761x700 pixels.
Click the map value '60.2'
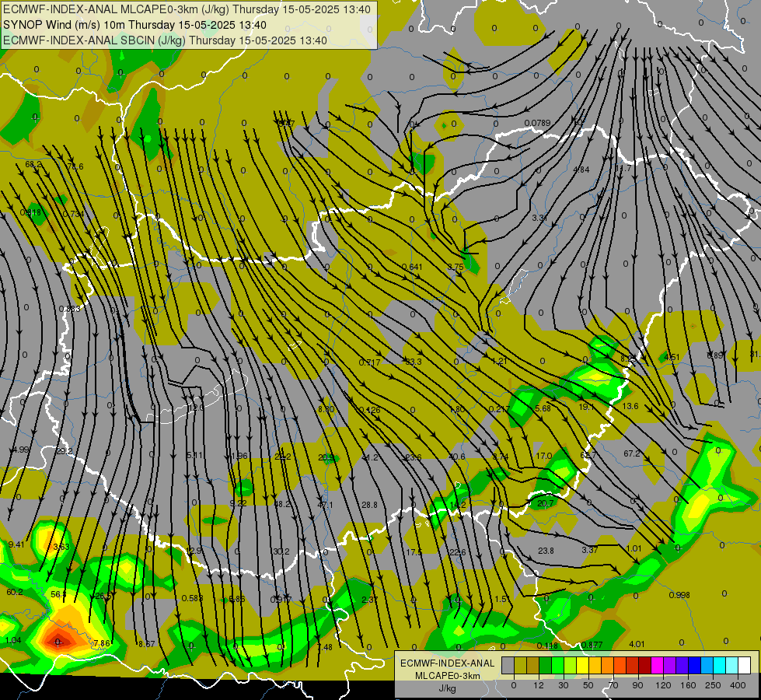pyautogui.click(x=15, y=592)
